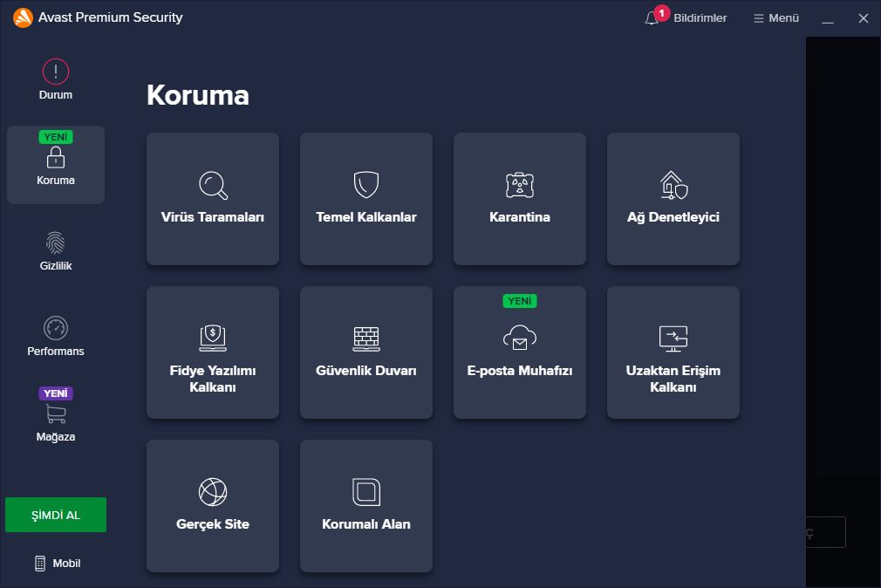Image resolution: width=881 pixels, height=588 pixels.
Task: Click the Karantina tile label
Action: [x=520, y=217]
